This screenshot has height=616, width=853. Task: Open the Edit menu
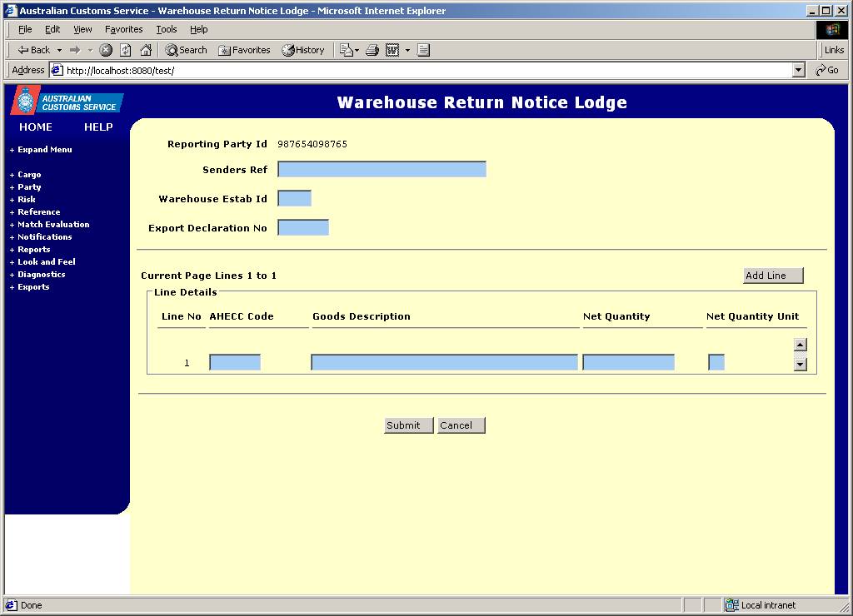coord(52,29)
